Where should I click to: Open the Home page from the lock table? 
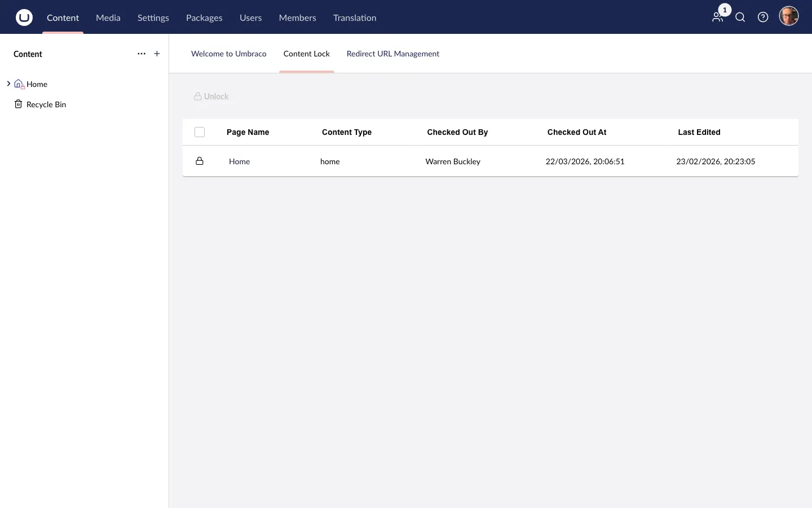[239, 161]
